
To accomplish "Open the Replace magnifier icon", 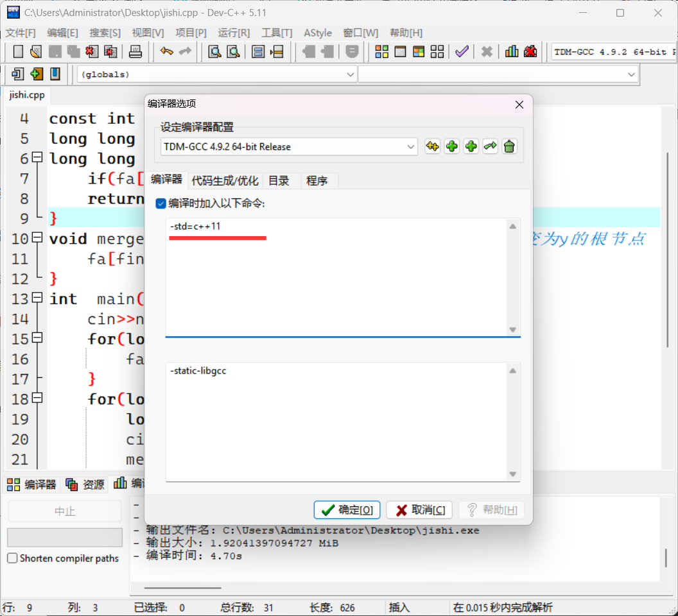I will tap(234, 52).
